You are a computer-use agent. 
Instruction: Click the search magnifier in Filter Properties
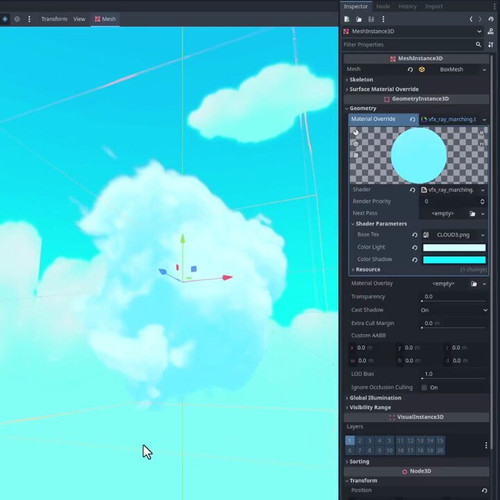point(478,44)
